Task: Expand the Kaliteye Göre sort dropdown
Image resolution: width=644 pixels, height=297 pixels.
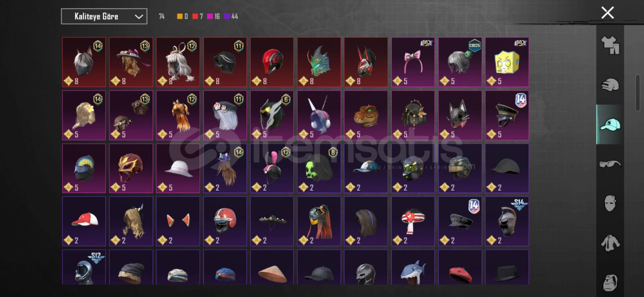Action: (x=104, y=16)
